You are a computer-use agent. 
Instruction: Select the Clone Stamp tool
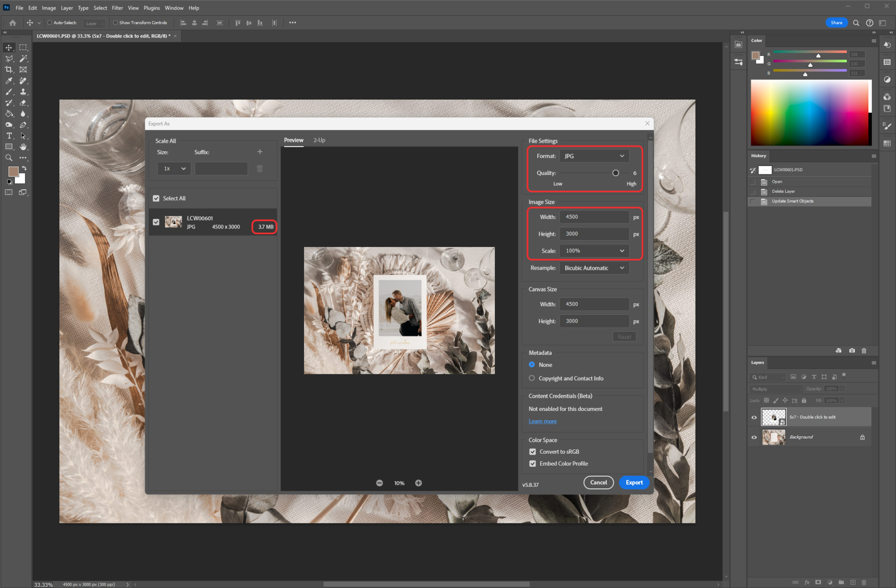pos(24,92)
